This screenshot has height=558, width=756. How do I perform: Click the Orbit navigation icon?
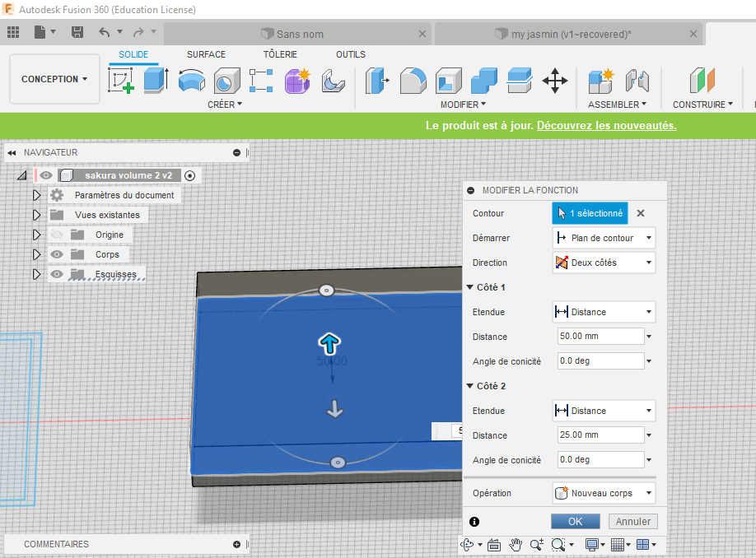[x=467, y=545]
